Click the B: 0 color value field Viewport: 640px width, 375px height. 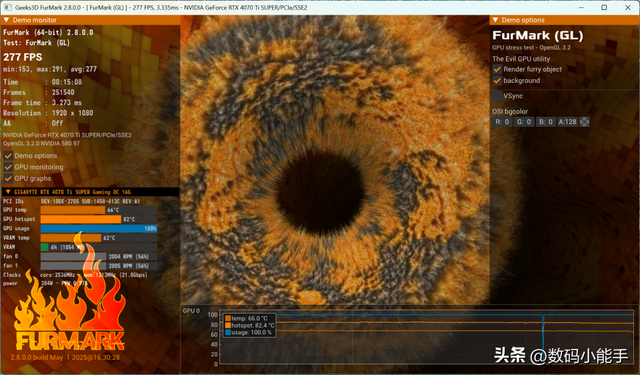(546, 122)
